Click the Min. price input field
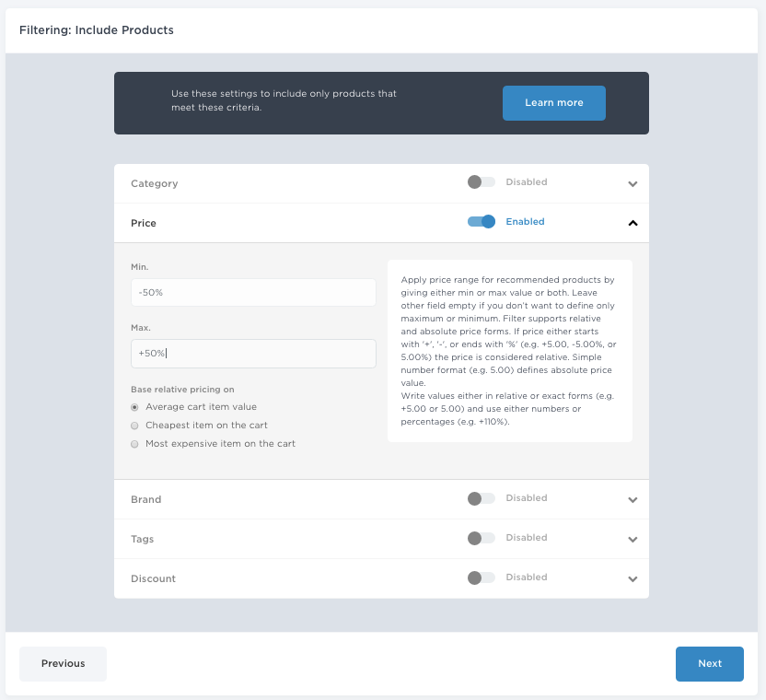 pos(253,292)
